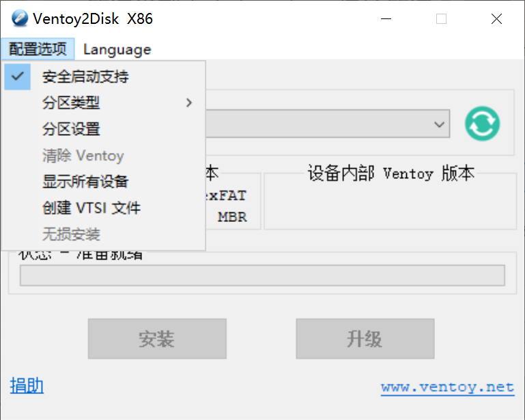
Task: Minimize the Ventoy2Disk window
Action: point(386,18)
